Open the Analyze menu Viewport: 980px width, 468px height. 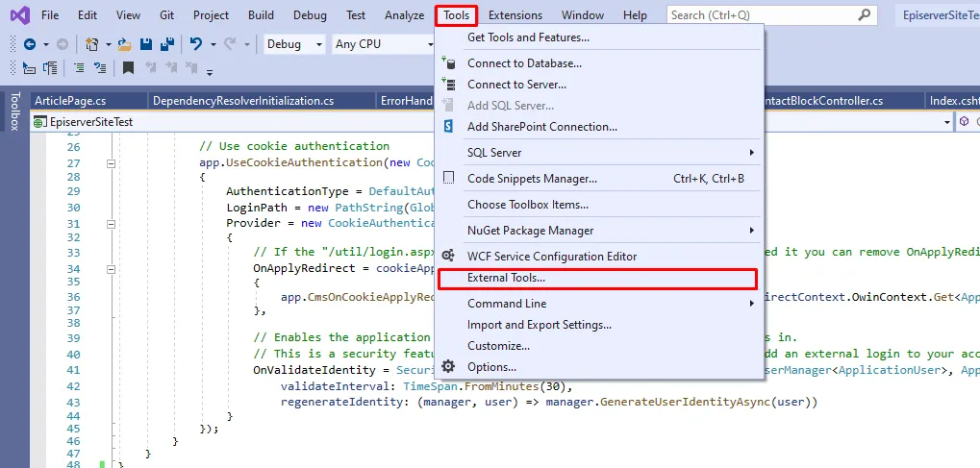(404, 15)
